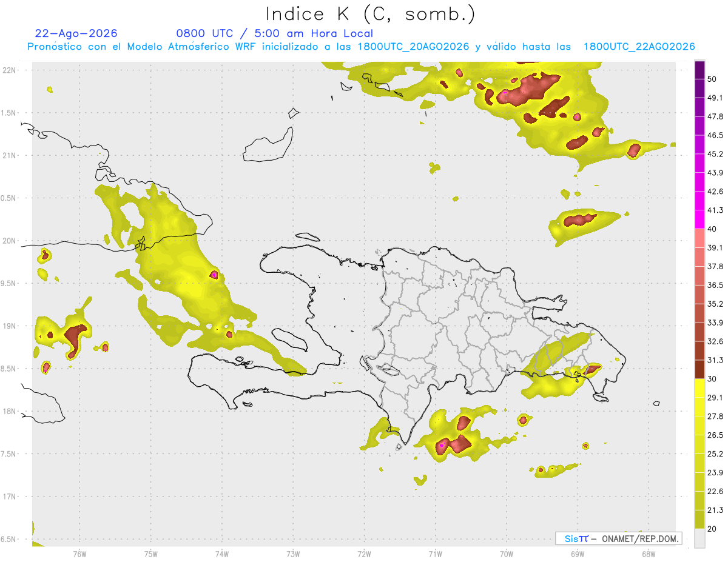Image resolution: width=728 pixels, height=562 pixels.
Task: Click the legend value '30'
Action: click(x=713, y=379)
